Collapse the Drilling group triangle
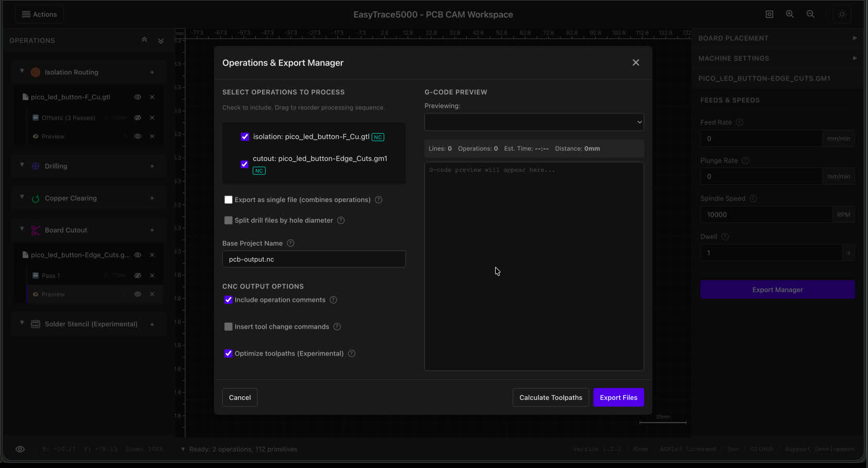This screenshot has height=468, width=868. tap(22, 165)
